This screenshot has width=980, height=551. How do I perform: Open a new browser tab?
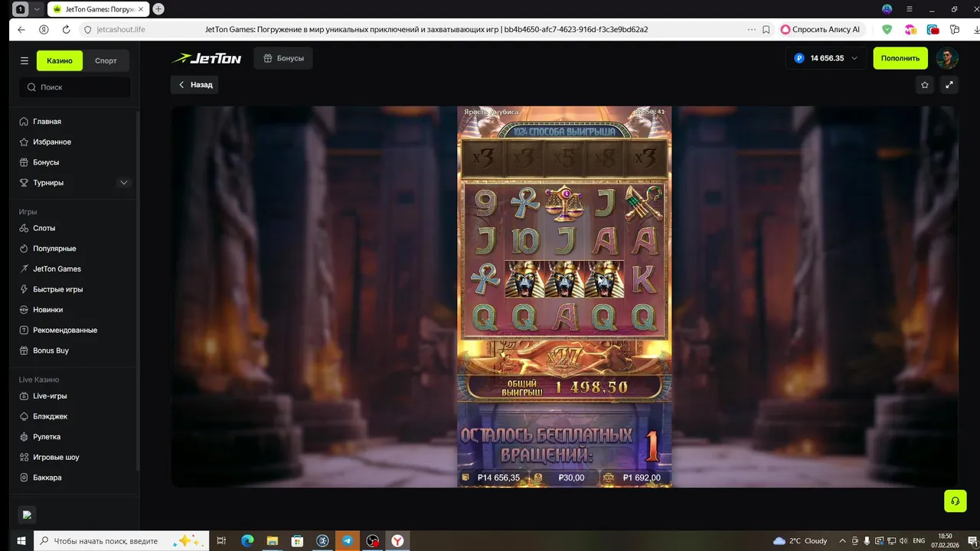[158, 9]
